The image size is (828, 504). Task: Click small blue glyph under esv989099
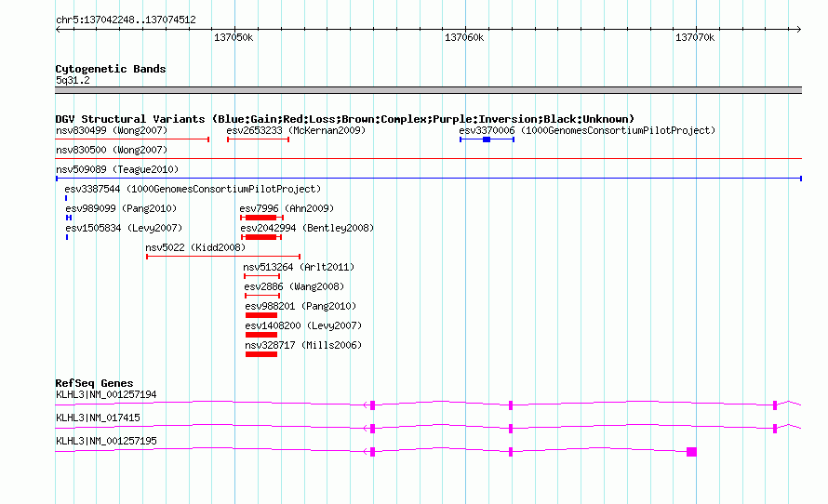point(69,218)
